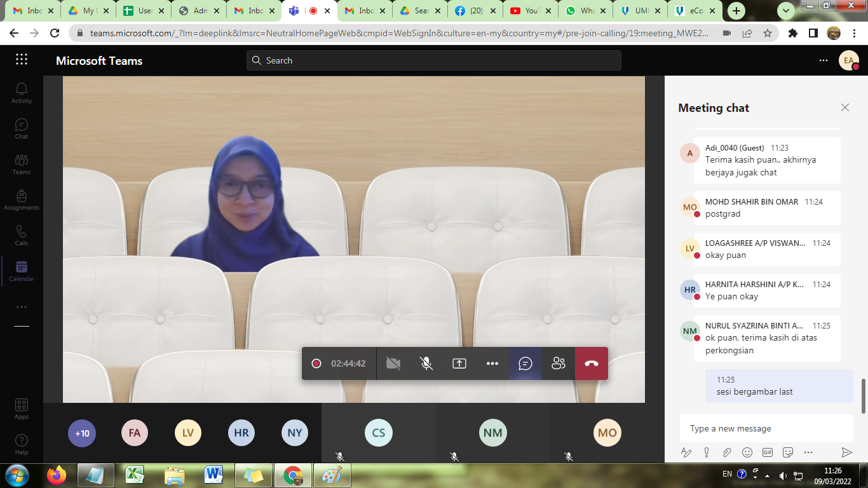Open the sticker picker in chat
The width and height of the screenshot is (868, 488).
pyautogui.click(x=788, y=452)
